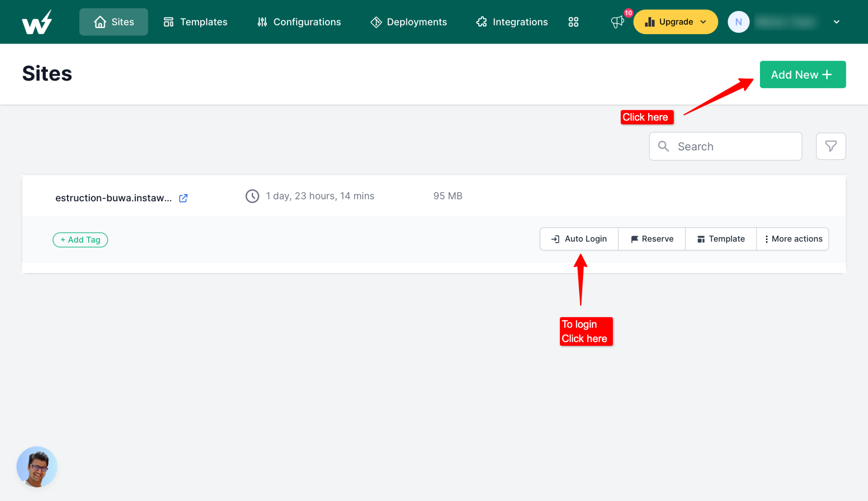Click the Add New button
Screen dimensions: 868x501
click(x=802, y=75)
